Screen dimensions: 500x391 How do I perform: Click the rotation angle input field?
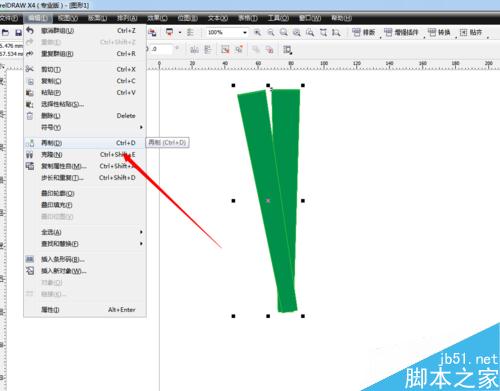pyautogui.click(x=161, y=49)
